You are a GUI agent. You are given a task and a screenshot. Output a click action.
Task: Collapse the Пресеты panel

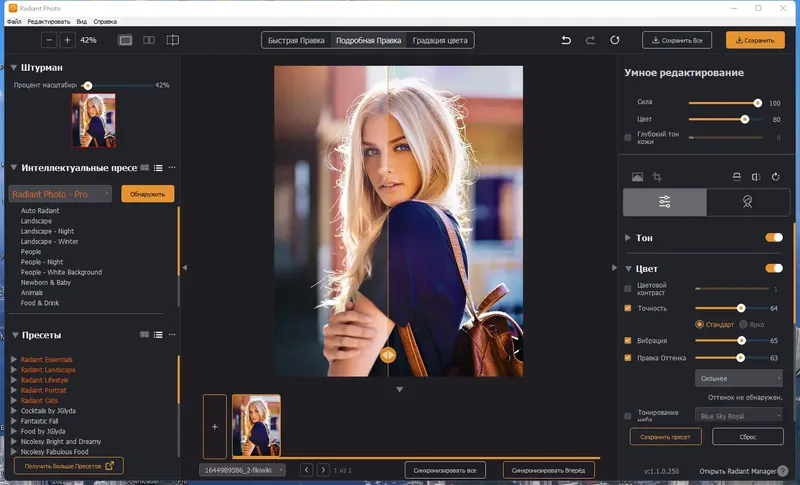point(15,335)
